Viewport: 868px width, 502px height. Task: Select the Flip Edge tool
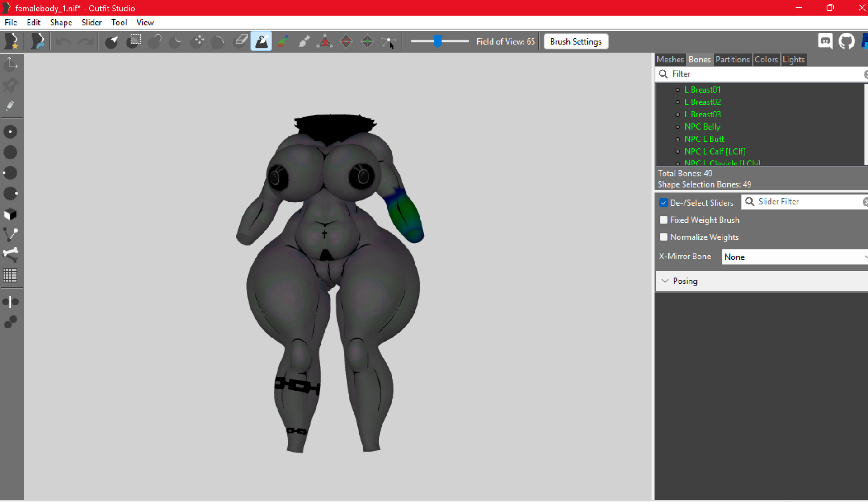346,42
